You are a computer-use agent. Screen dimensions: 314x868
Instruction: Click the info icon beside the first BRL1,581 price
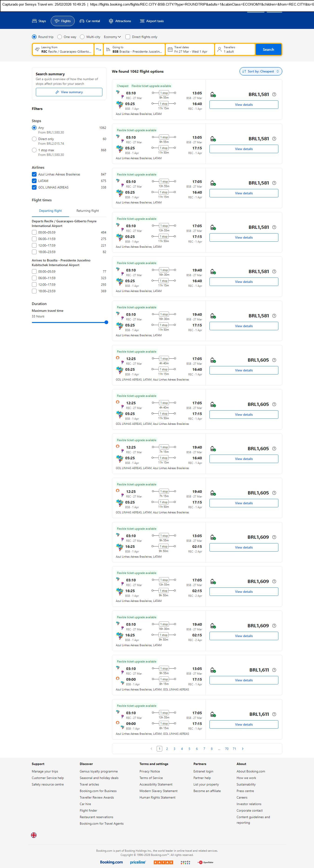pos(274,94)
